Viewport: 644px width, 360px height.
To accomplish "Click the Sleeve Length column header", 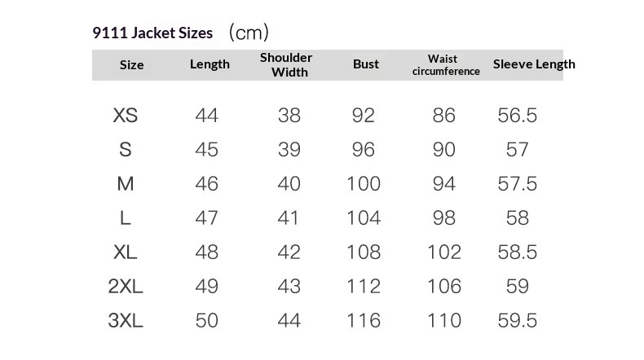I will click(534, 64).
